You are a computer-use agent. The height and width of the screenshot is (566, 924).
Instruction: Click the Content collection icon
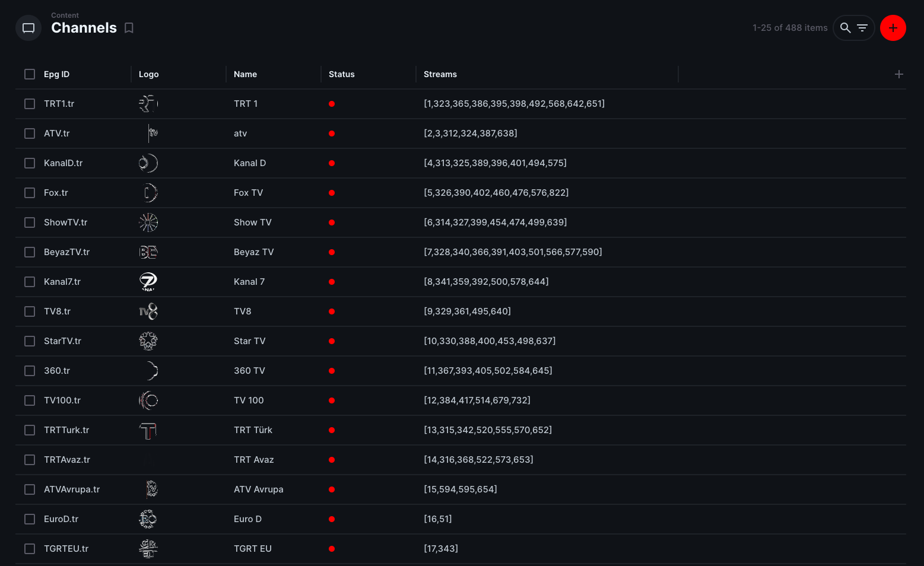(28, 28)
